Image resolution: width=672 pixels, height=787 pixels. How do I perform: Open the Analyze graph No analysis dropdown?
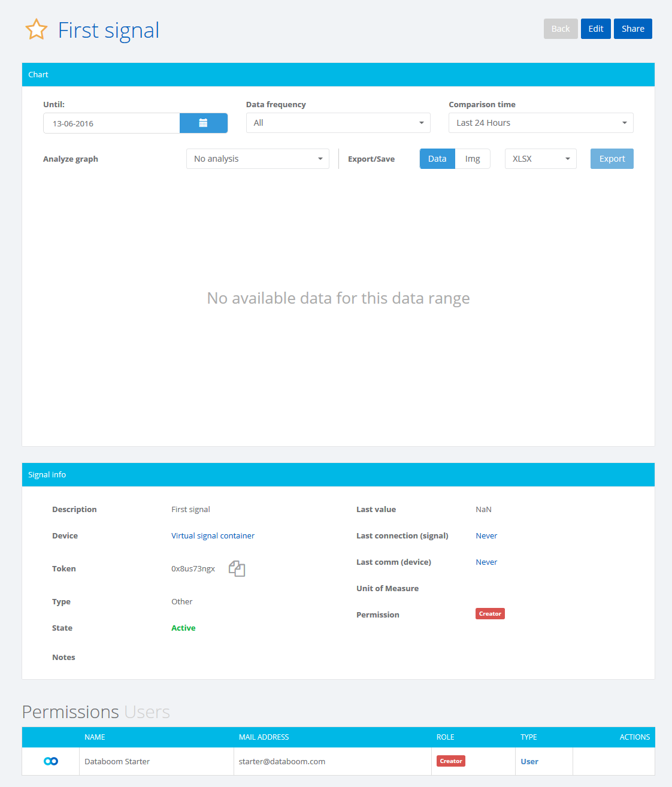coord(258,159)
